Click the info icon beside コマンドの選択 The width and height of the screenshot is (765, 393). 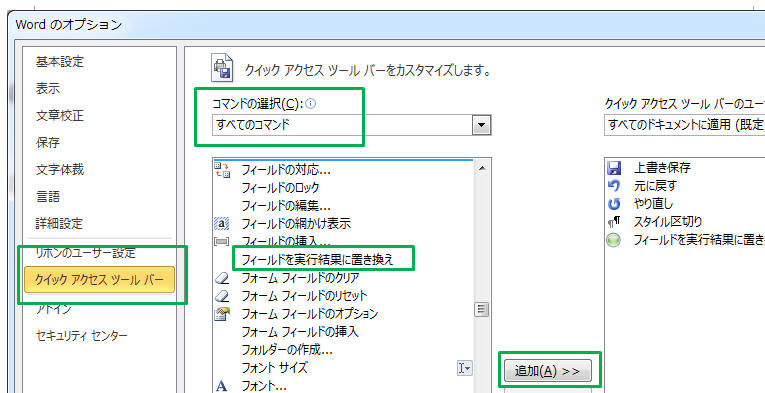(x=310, y=103)
